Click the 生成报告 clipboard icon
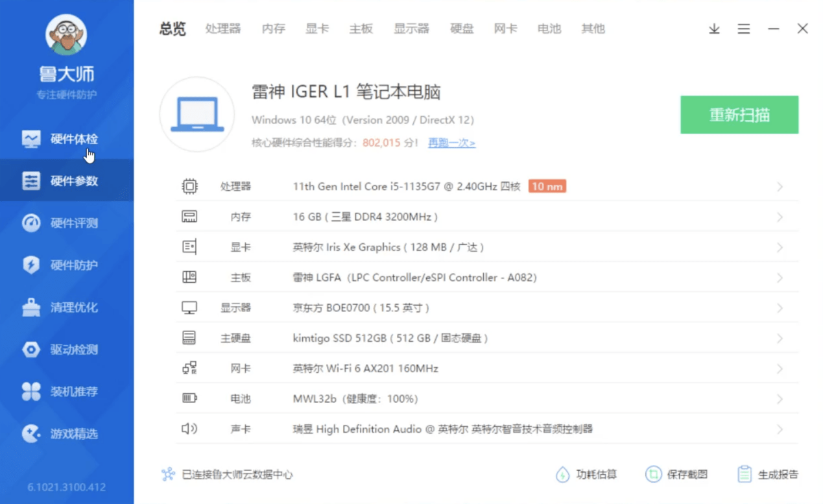823x504 pixels. [745, 475]
